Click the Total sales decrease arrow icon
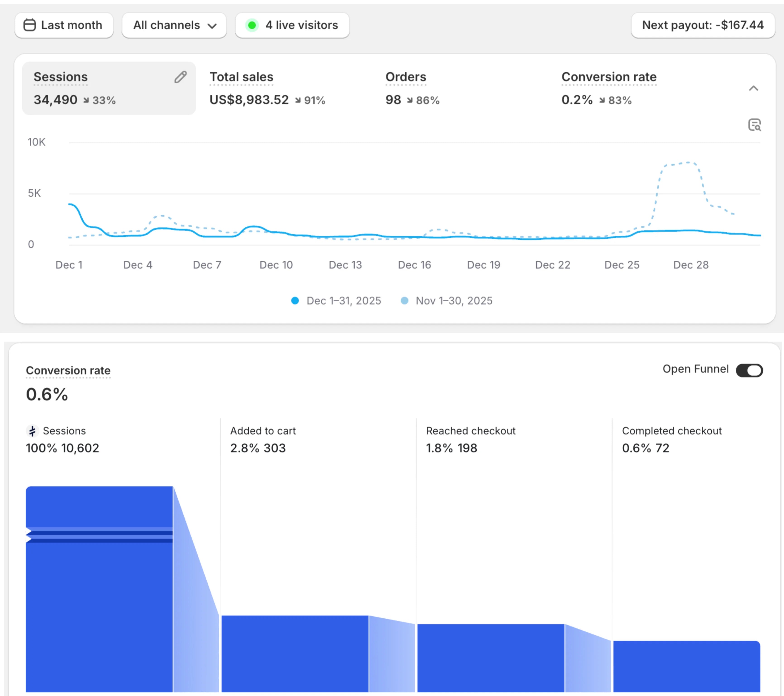 coord(298,100)
